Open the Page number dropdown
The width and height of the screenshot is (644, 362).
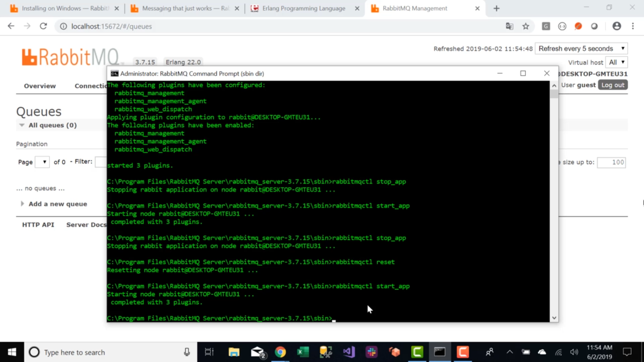[42, 161]
